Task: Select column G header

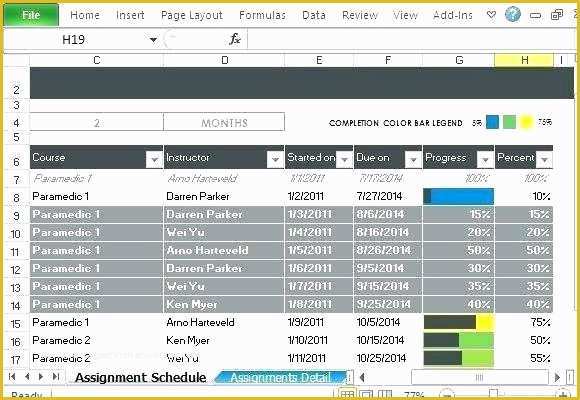Action: click(x=459, y=60)
